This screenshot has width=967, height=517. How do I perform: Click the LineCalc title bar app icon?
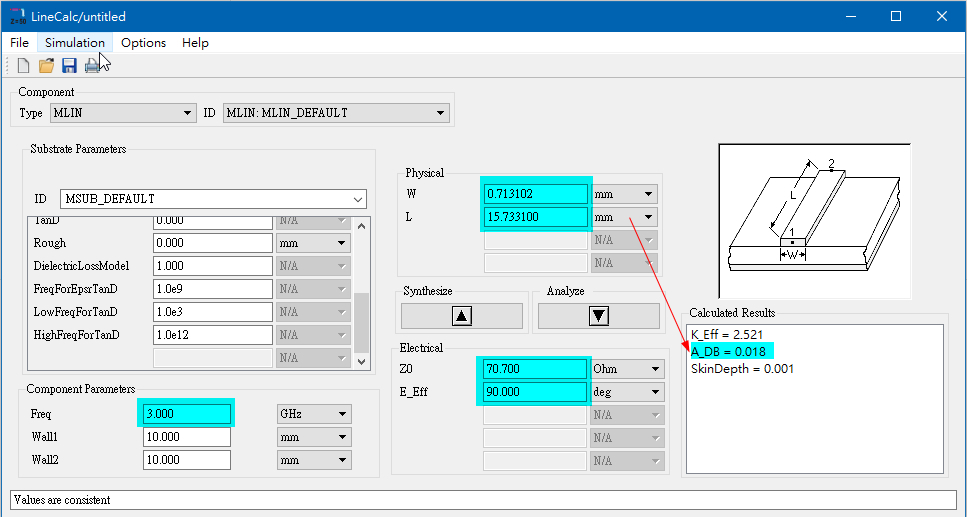17,17
